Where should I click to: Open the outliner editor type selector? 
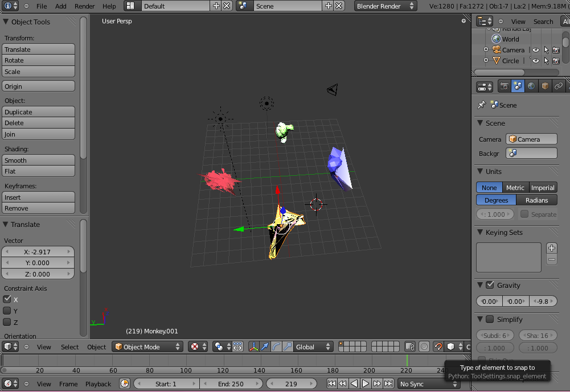tap(484, 22)
